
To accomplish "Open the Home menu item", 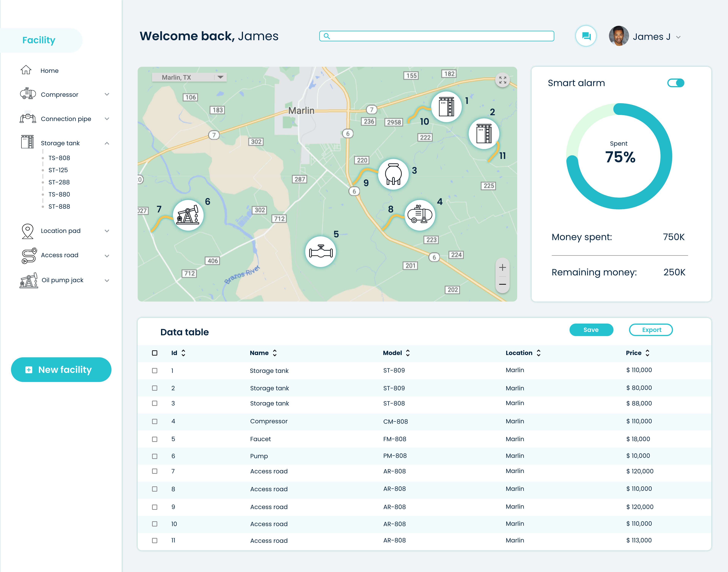I will 49,71.
